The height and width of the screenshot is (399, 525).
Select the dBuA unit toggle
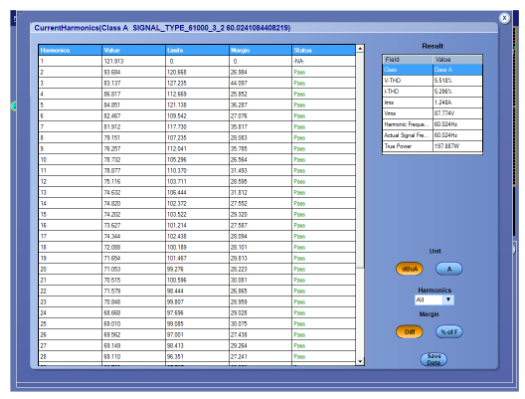pyautogui.click(x=409, y=269)
